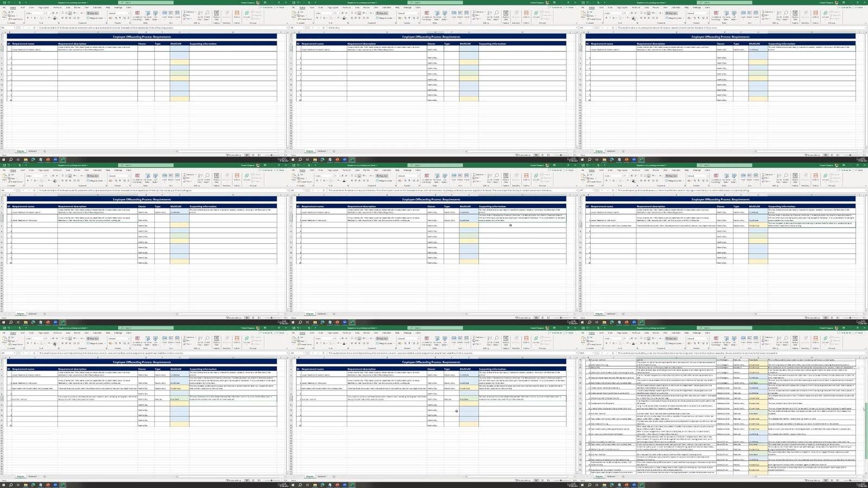The width and height of the screenshot is (868, 488).
Task: Open File Explorer from taskbar below fully populated table window
Action: pyautogui.click(x=604, y=485)
